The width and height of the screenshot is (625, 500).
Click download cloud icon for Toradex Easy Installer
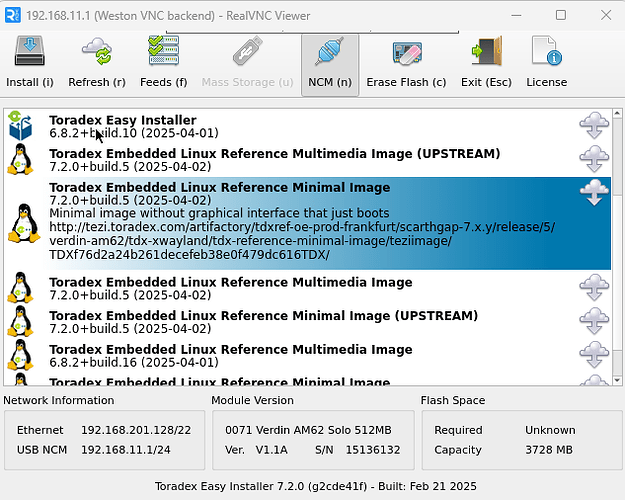(594, 125)
